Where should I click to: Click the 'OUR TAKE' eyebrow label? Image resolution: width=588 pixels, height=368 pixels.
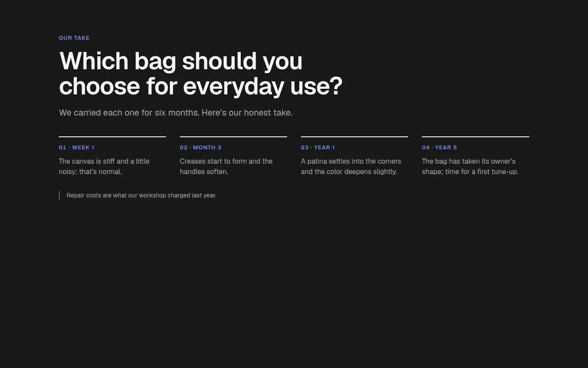pyautogui.click(x=74, y=38)
